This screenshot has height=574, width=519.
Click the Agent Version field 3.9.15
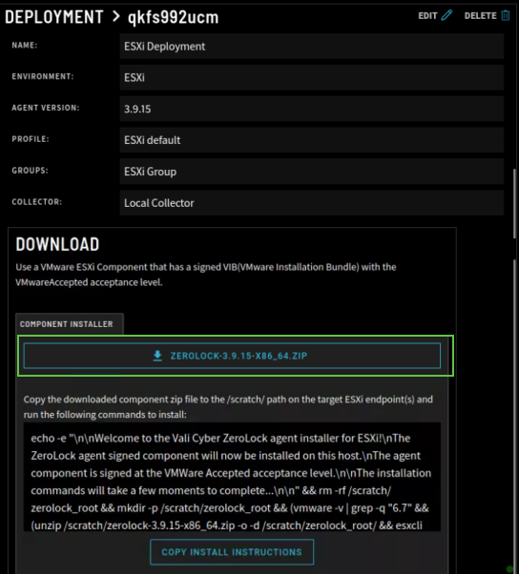click(x=311, y=109)
